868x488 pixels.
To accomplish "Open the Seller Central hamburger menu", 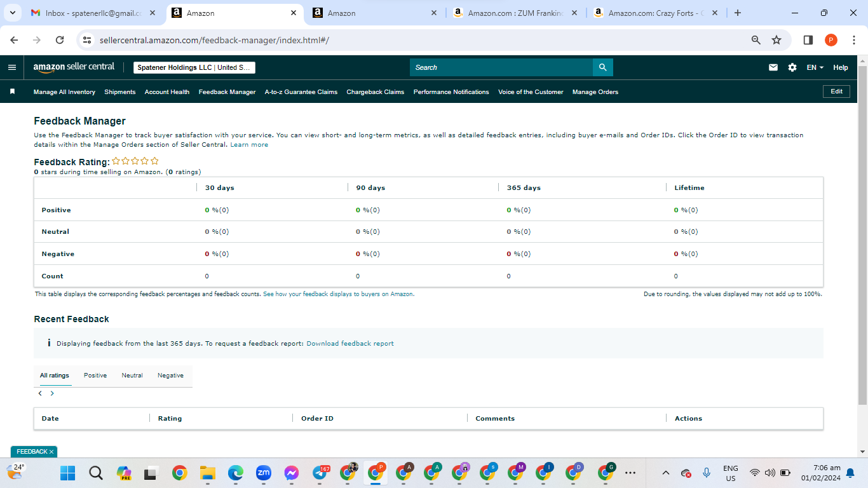I will point(12,67).
